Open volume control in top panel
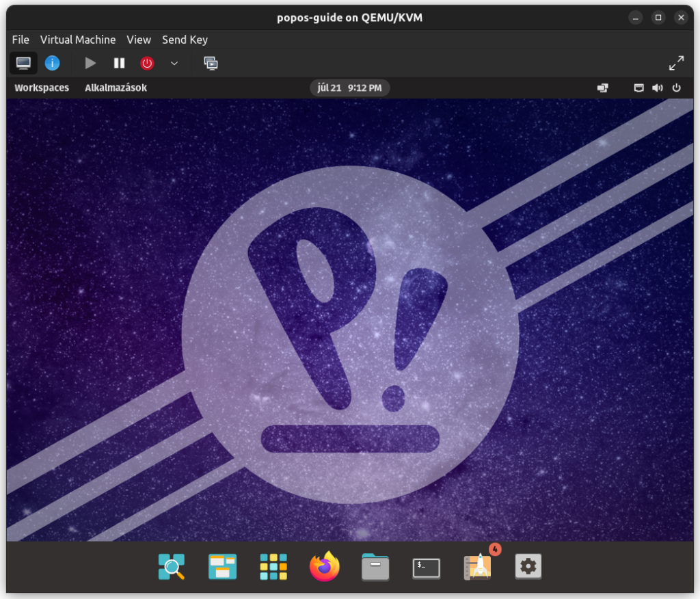The width and height of the screenshot is (700, 599). tap(657, 88)
